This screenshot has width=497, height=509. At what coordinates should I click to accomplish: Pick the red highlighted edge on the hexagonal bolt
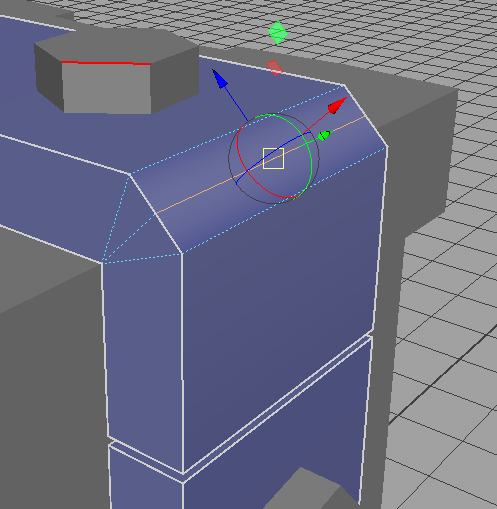pos(106,63)
